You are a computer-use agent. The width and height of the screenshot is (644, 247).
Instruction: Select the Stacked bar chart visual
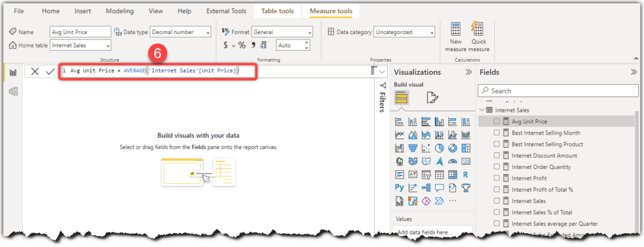pos(399,122)
